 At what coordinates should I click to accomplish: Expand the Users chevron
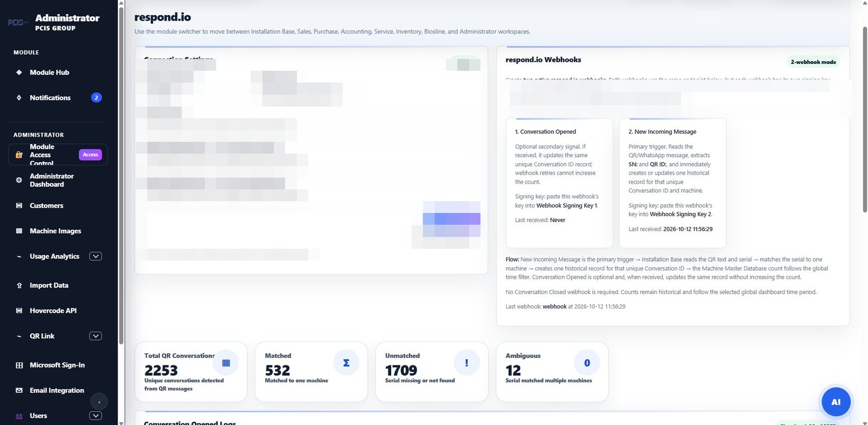(95, 416)
